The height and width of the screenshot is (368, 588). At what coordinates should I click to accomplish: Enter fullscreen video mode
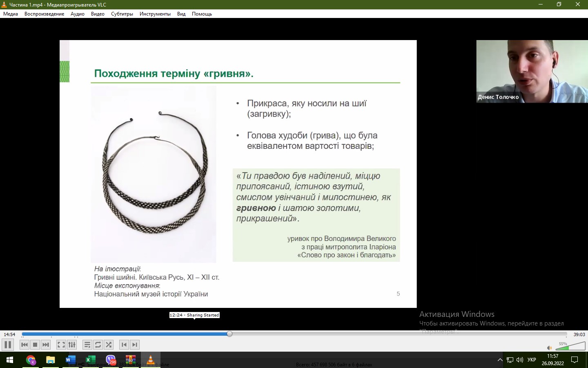click(61, 345)
